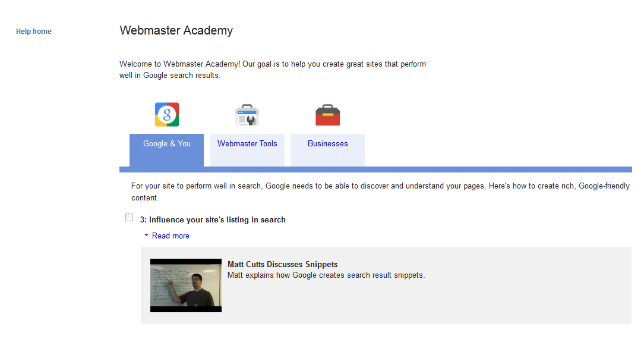Click the 3: Influence your site's listing heading
Screen dimensions: 644x339
point(213,220)
